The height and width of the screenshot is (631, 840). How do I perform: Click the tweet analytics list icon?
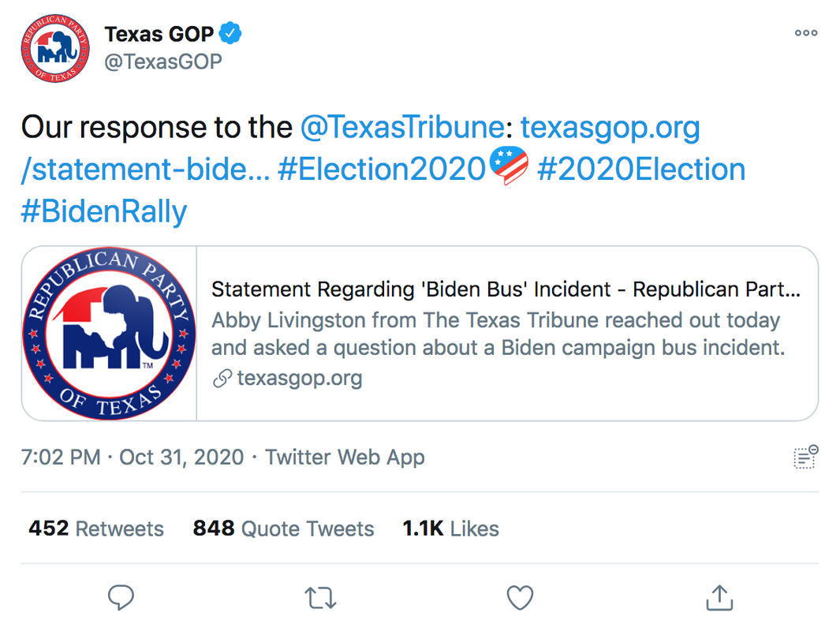click(805, 457)
